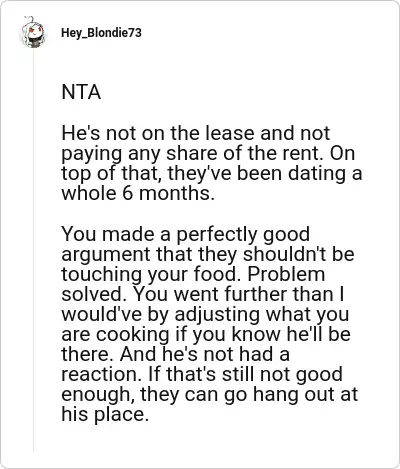Screen dimensions: 400x469
Task: Click the text 'whole 6 months.'
Action: coord(138,193)
